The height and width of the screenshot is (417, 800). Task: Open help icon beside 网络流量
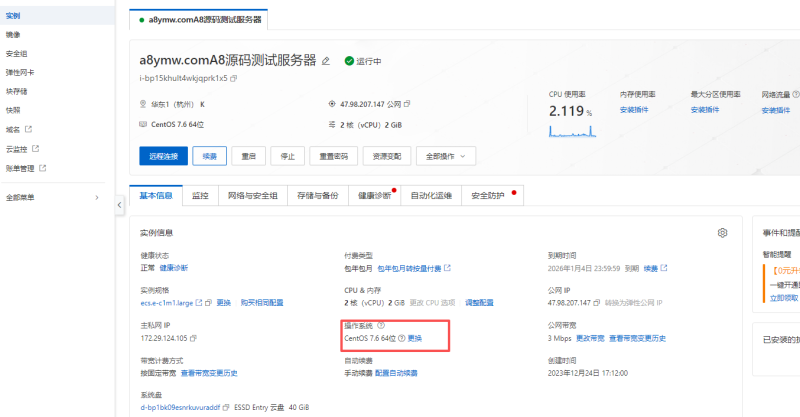(795, 94)
